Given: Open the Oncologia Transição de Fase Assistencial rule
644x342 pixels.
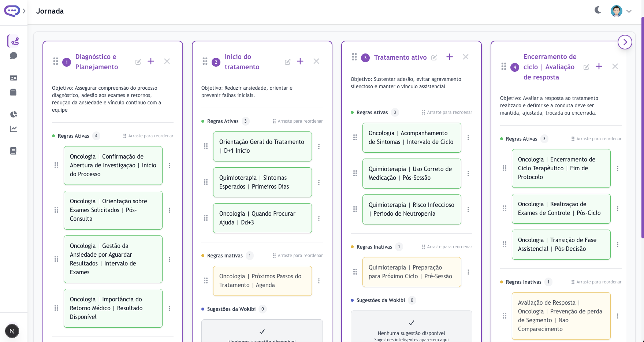Looking at the screenshot, I should 561,245.
